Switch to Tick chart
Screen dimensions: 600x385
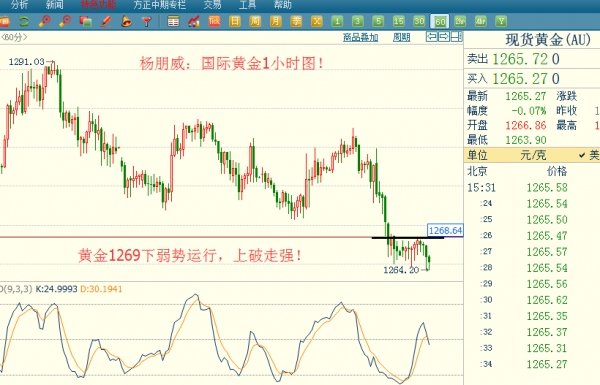214,21
